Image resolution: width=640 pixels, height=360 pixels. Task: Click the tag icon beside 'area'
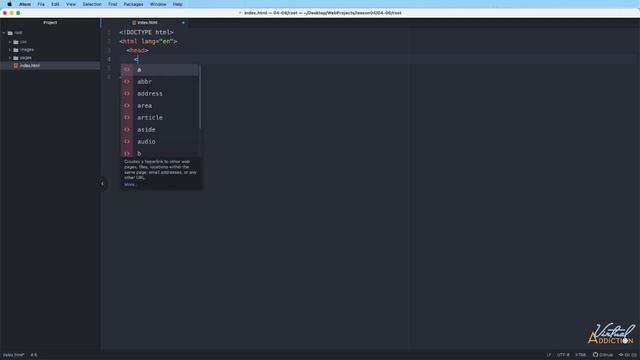tap(127, 105)
